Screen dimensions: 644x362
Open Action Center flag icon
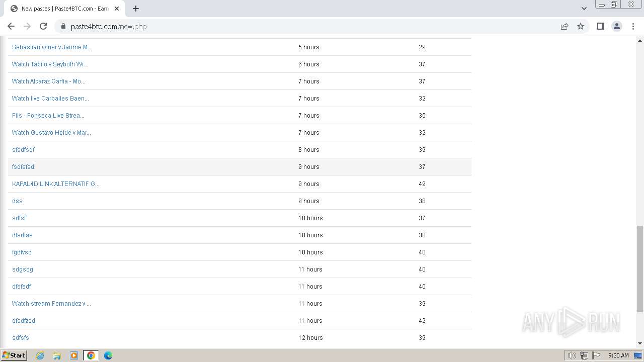pos(596,355)
